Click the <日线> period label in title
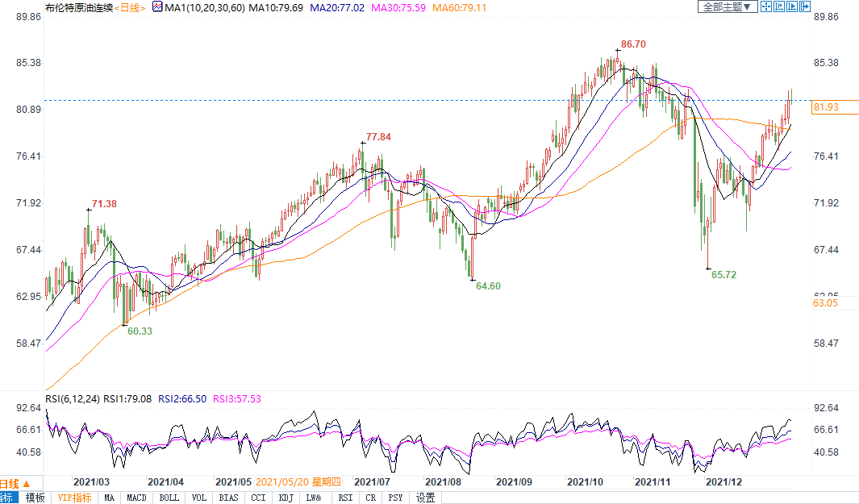Image resolution: width=859 pixels, height=504 pixels. click(x=127, y=7)
